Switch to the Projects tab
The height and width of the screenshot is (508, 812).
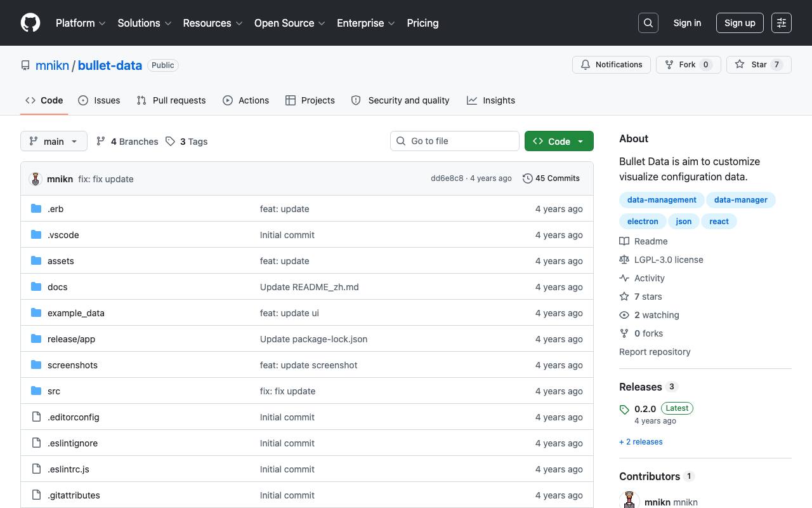310,100
